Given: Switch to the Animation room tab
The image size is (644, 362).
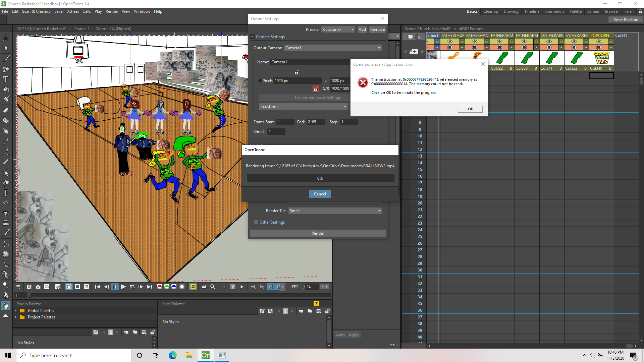Looking at the screenshot, I should point(554,11).
